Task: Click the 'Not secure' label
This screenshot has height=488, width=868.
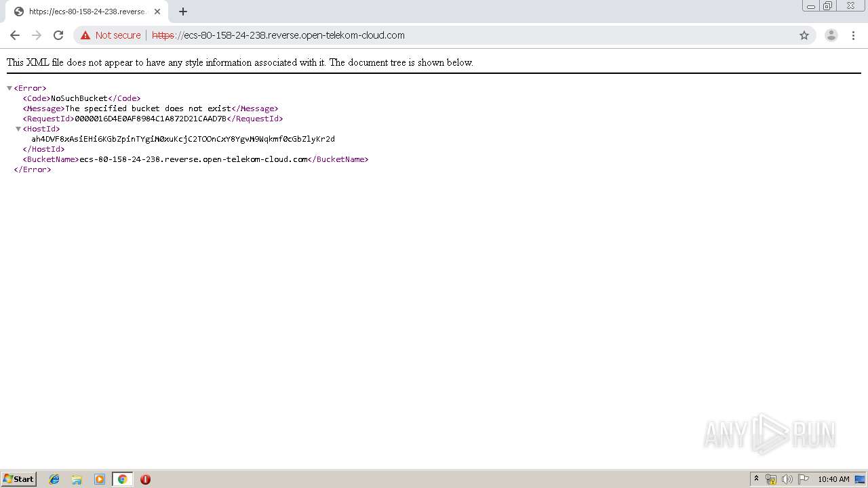Action: click(x=118, y=35)
